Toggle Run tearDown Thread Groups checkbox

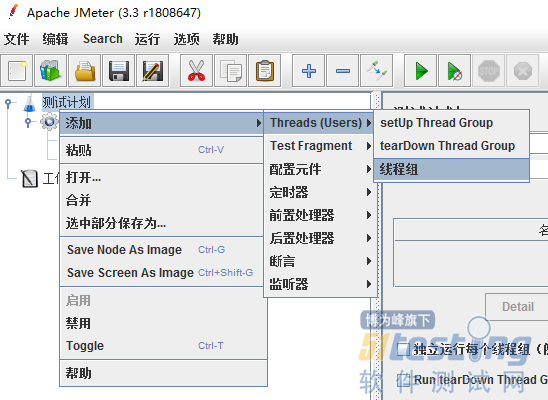click(403, 379)
